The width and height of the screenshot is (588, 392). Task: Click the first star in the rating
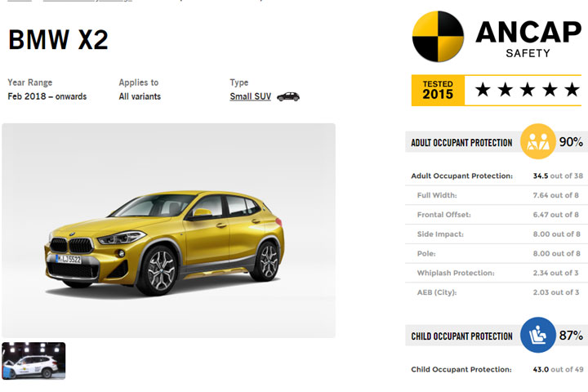point(483,90)
